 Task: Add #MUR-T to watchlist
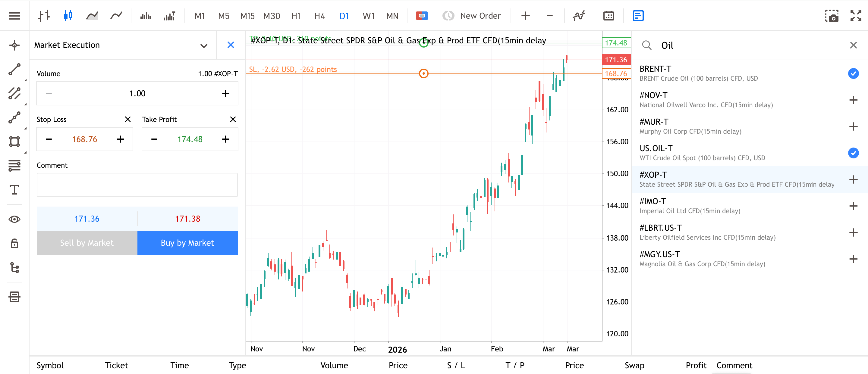tap(853, 126)
